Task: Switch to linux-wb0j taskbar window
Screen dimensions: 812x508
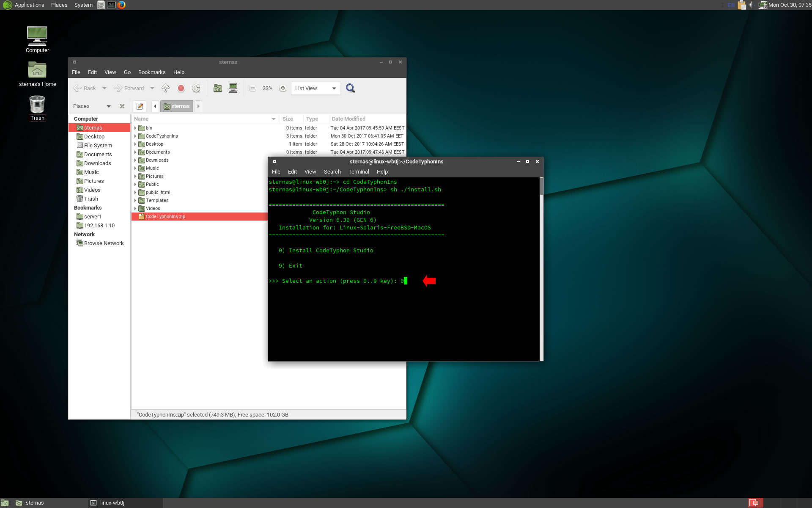Action: coord(126,503)
